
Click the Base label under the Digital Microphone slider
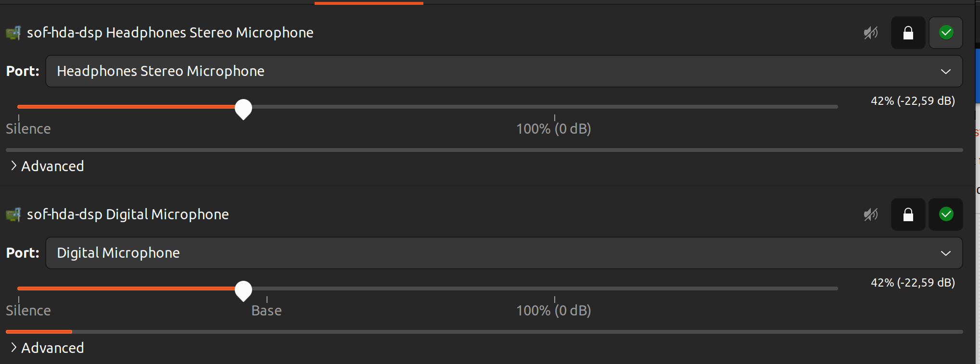tap(266, 310)
